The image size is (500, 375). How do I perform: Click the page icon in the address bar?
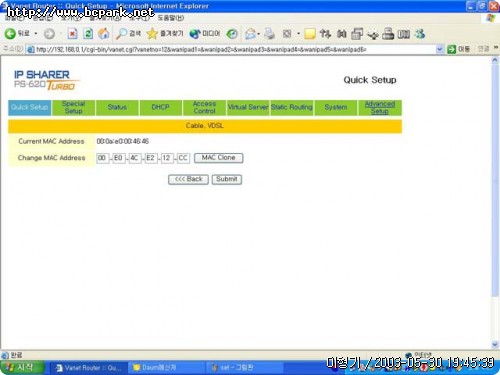pyautogui.click(x=31, y=50)
